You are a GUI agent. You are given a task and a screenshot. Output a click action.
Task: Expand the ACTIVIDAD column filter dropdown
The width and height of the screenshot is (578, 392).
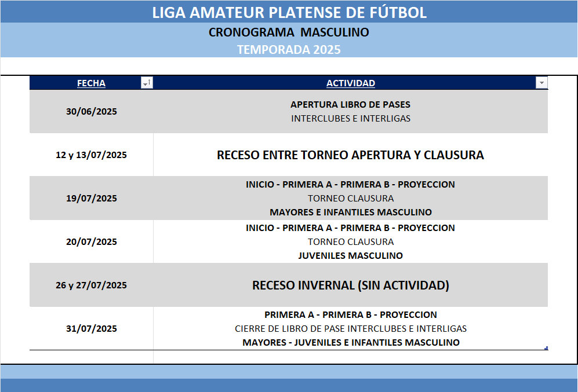point(541,83)
